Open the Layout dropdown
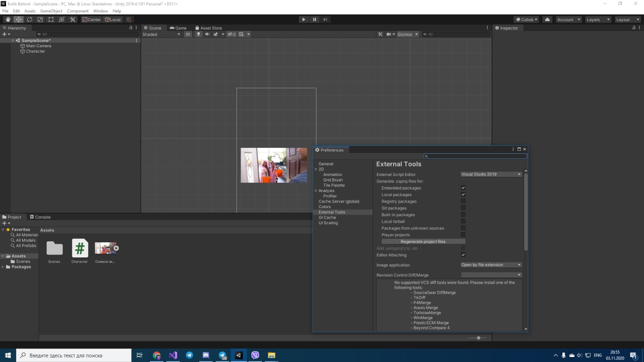 click(625, 20)
